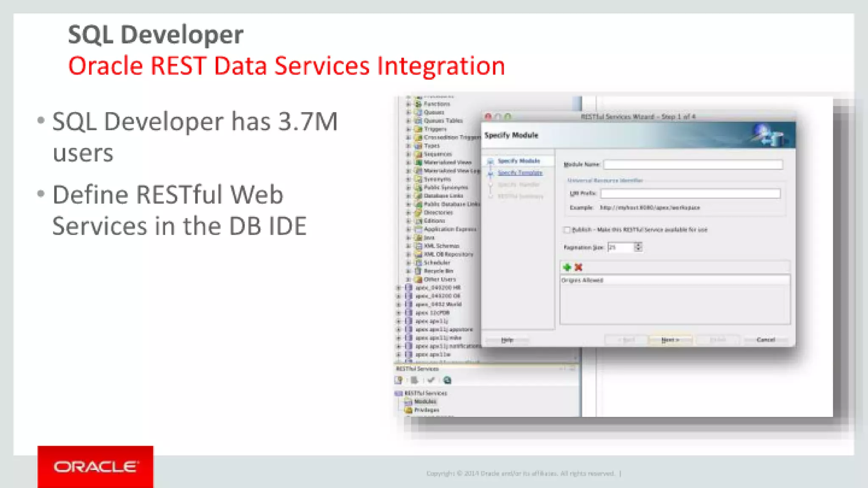The image size is (868, 488).
Task: Click the Queues Tables node icon
Action: pyautogui.click(x=418, y=121)
